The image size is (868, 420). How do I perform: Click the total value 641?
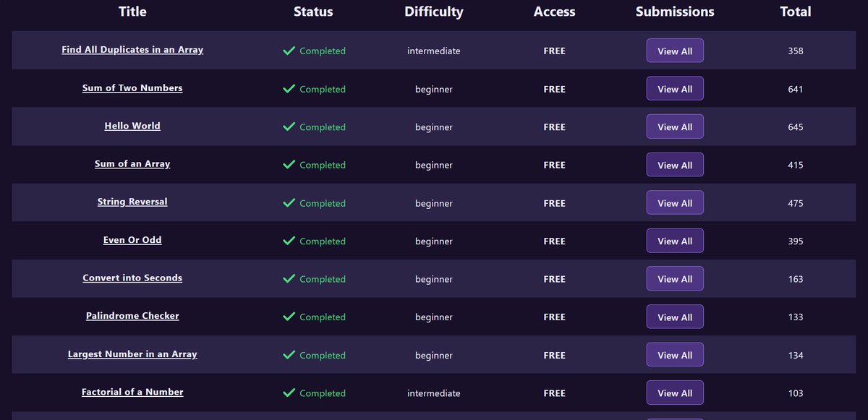[x=796, y=89]
